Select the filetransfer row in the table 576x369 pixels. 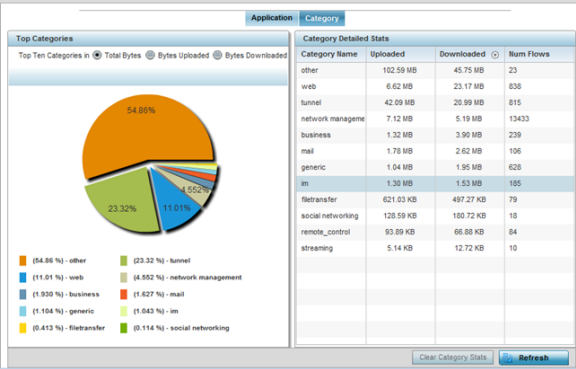435,200
